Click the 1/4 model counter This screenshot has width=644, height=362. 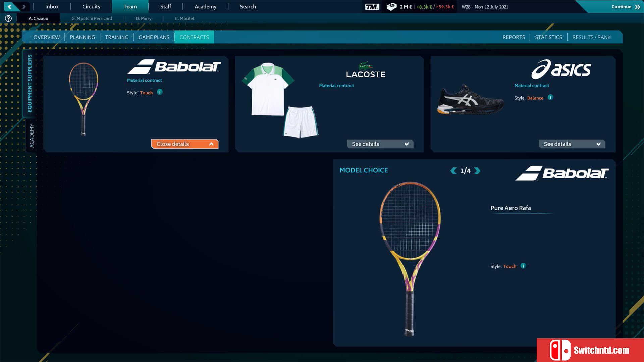coord(465,171)
